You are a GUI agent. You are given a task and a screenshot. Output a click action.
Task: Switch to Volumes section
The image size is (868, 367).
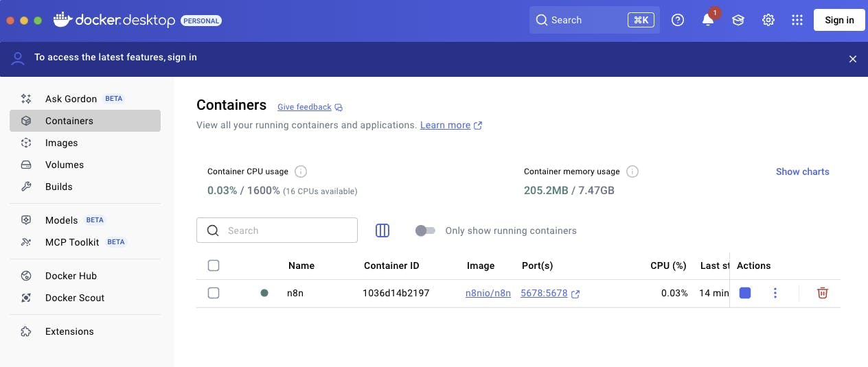point(85,165)
